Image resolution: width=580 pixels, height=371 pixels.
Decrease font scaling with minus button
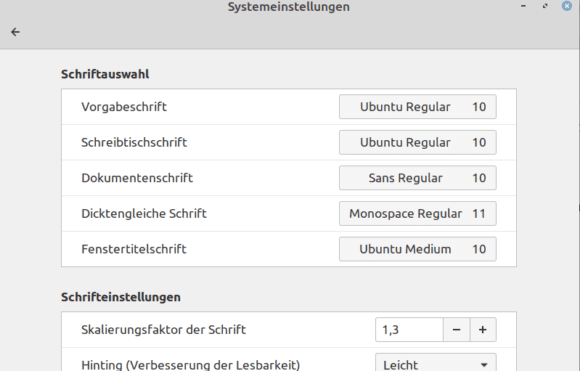[456, 330]
